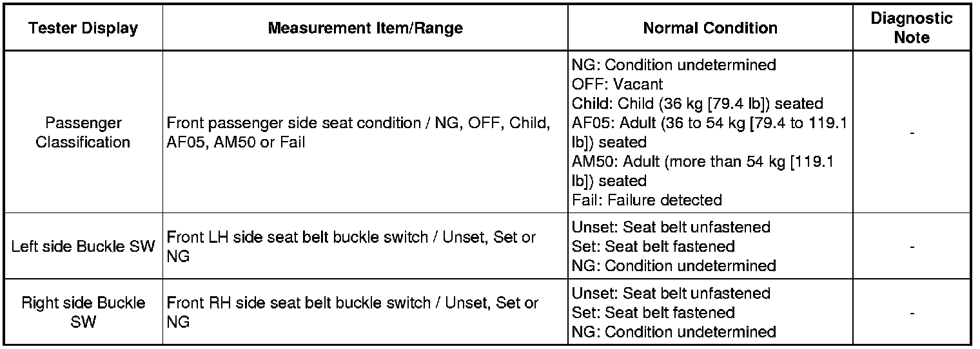Screen dimensions: 980x349
Task: Select the Diagnostic Note dash for Right side Buckle
Action: tap(912, 313)
